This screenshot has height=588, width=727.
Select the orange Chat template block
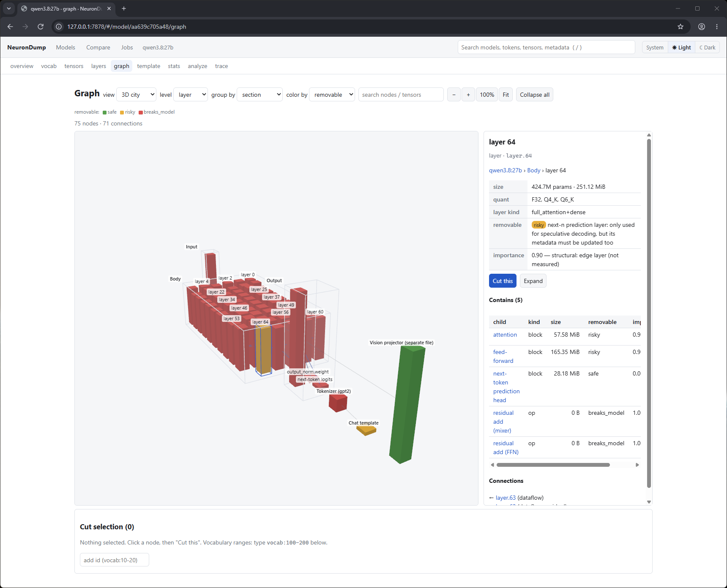[366, 430]
